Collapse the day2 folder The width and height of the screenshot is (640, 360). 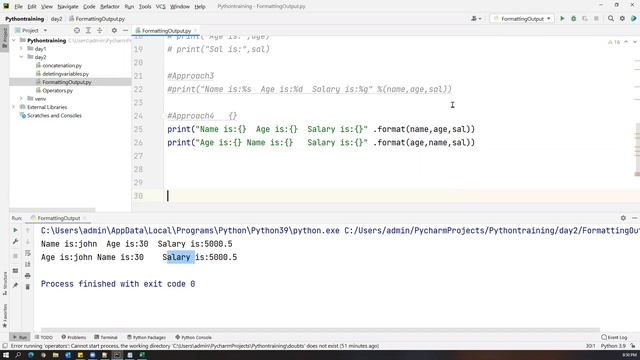click(x=21, y=57)
